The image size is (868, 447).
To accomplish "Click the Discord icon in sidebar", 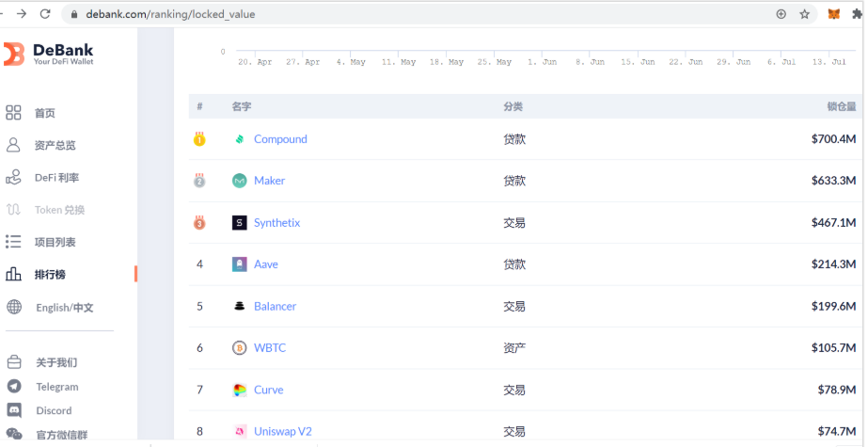I will point(14,410).
